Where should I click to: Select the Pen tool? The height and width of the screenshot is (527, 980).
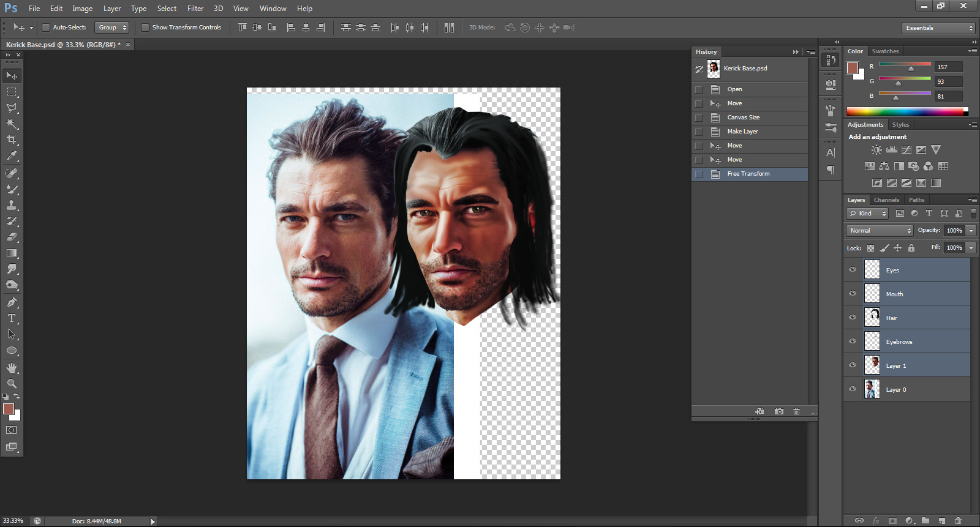click(x=12, y=302)
